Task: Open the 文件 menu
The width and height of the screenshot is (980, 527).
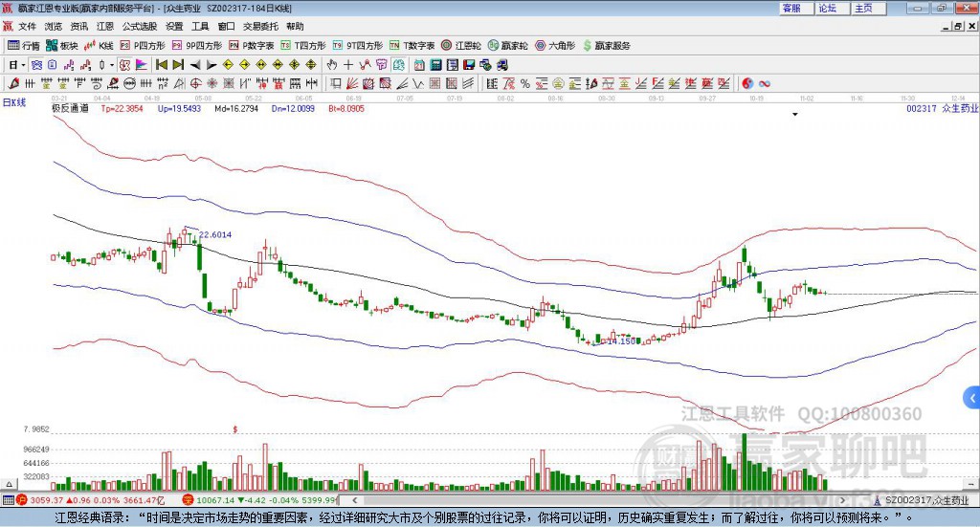Action: pyautogui.click(x=28, y=26)
